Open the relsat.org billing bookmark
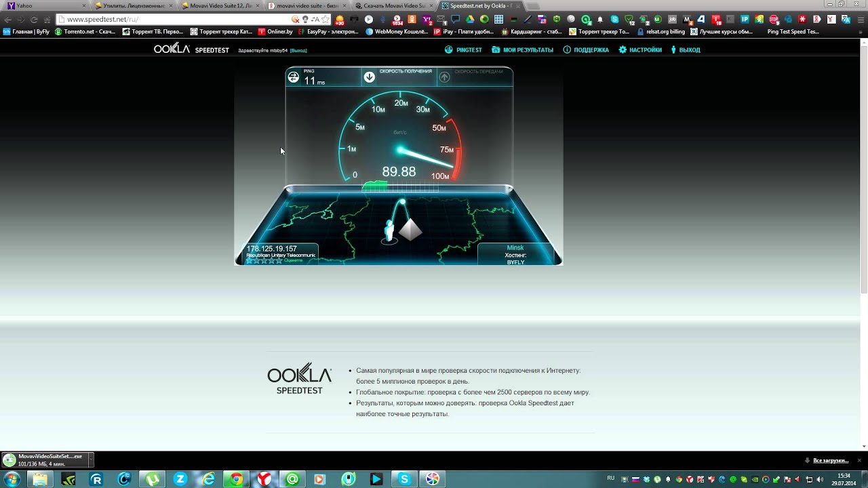The height and width of the screenshot is (488, 868). click(660, 31)
